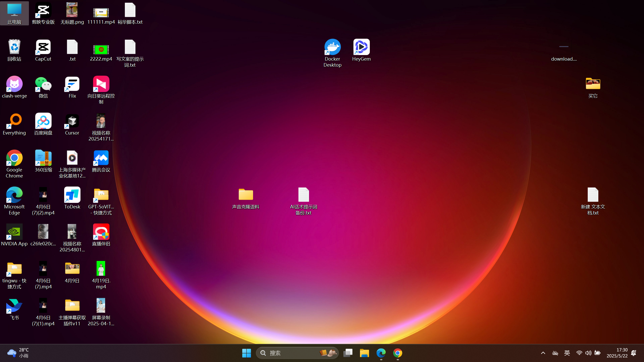
Task: Select the HeyGem desktop icon
Action: (361, 47)
